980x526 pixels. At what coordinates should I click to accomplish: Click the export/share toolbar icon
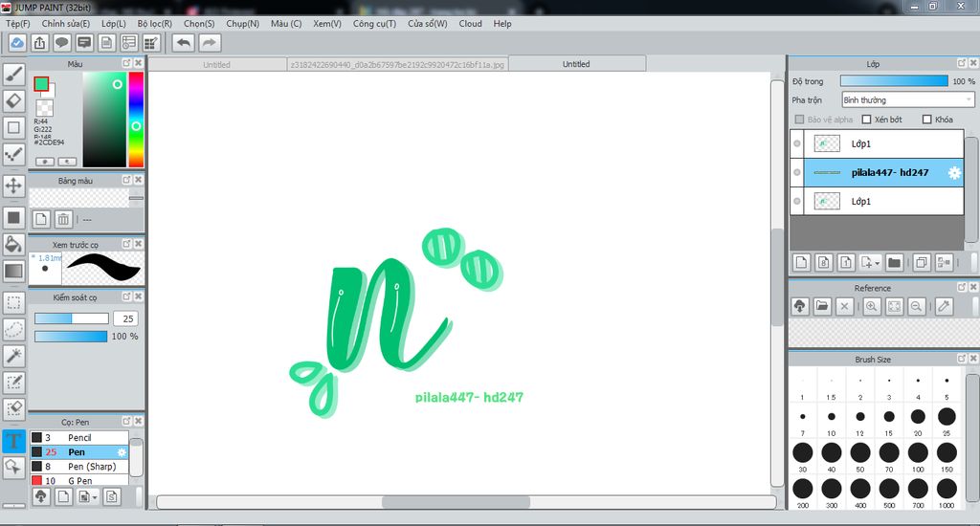coord(39,43)
